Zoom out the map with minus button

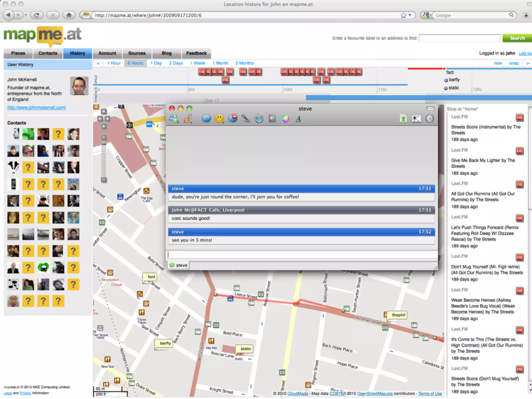pos(104,180)
